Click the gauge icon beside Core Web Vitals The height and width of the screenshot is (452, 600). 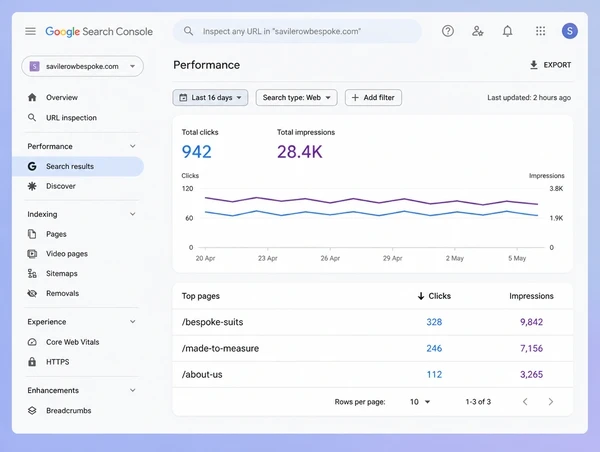tap(32, 342)
